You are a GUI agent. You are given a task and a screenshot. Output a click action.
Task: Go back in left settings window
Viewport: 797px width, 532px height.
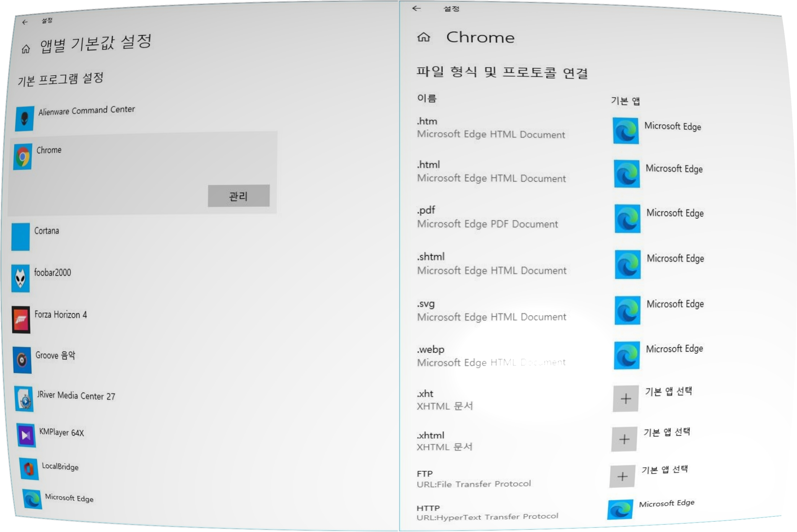click(25, 22)
